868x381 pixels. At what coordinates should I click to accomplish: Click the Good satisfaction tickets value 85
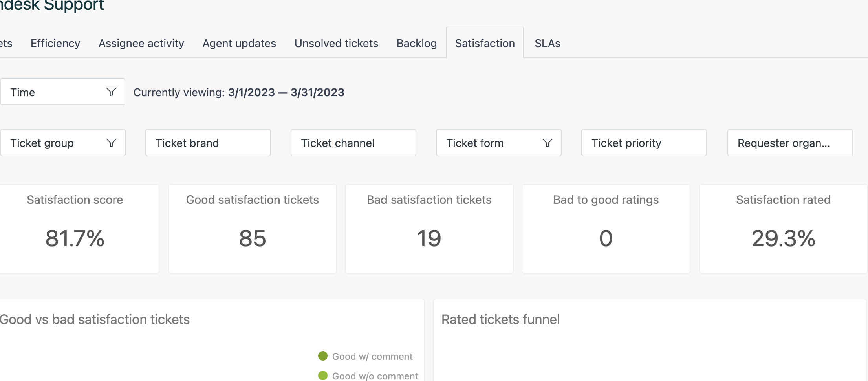pos(253,238)
